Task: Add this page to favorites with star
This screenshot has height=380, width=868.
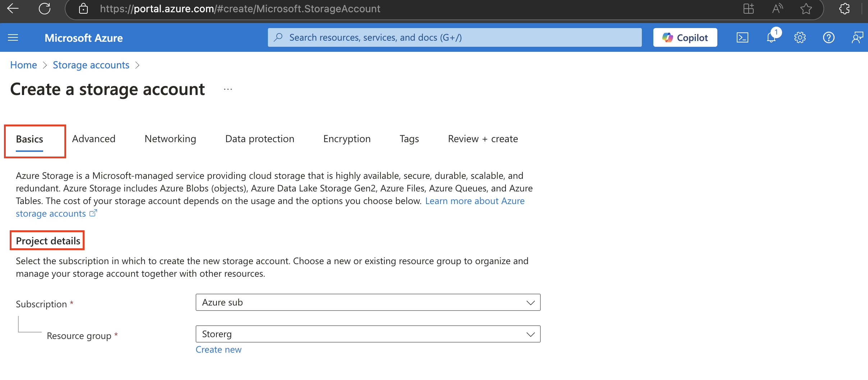Action: pyautogui.click(x=806, y=9)
